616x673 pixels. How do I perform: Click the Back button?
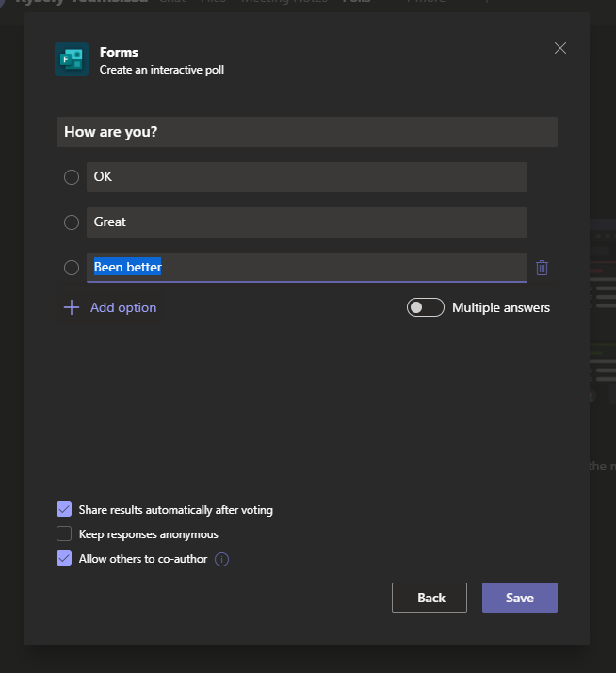click(x=430, y=598)
